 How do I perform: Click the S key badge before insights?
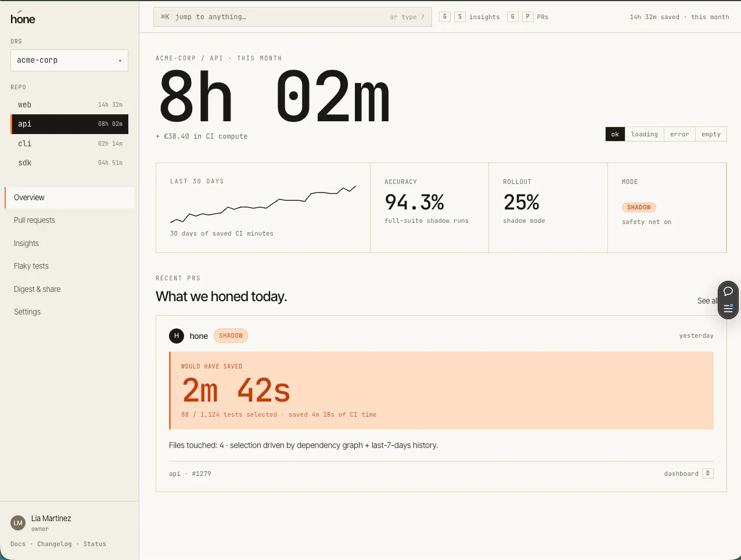pos(460,17)
